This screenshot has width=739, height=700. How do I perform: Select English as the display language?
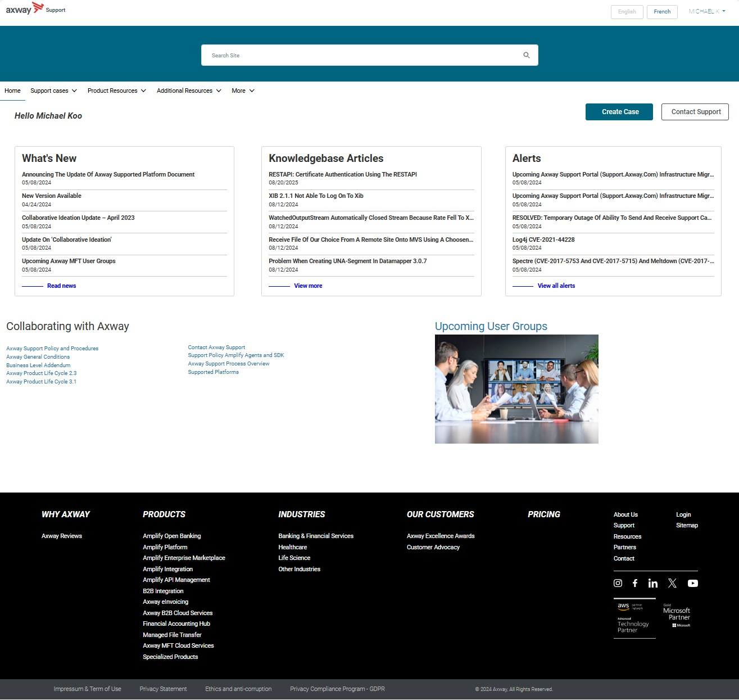pyautogui.click(x=627, y=11)
